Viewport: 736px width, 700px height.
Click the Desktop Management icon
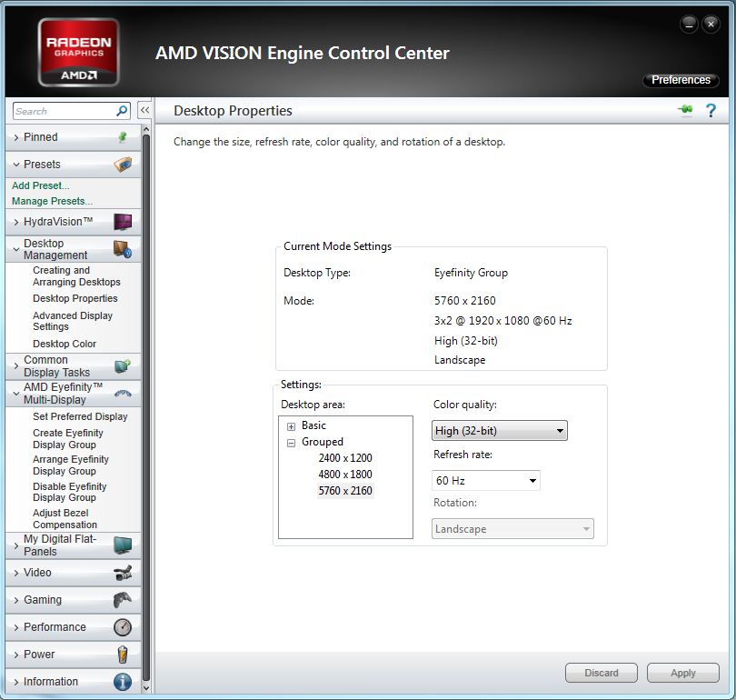coord(123,249)
